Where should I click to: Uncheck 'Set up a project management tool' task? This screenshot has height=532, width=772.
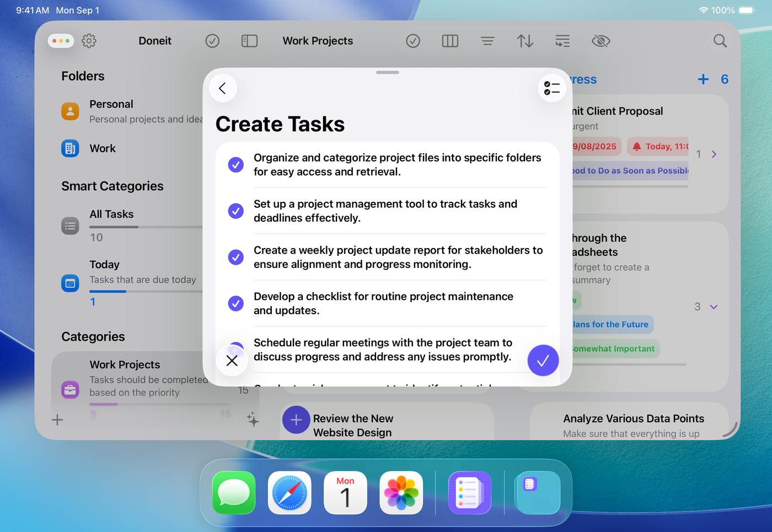coord(236,211)
